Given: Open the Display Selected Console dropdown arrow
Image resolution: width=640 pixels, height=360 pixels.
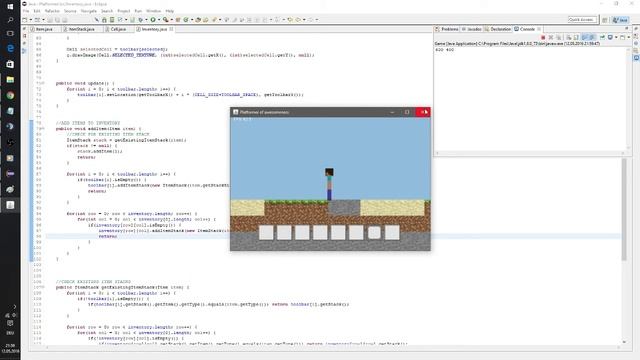Looking at the screenshot, I should point(616,37).
